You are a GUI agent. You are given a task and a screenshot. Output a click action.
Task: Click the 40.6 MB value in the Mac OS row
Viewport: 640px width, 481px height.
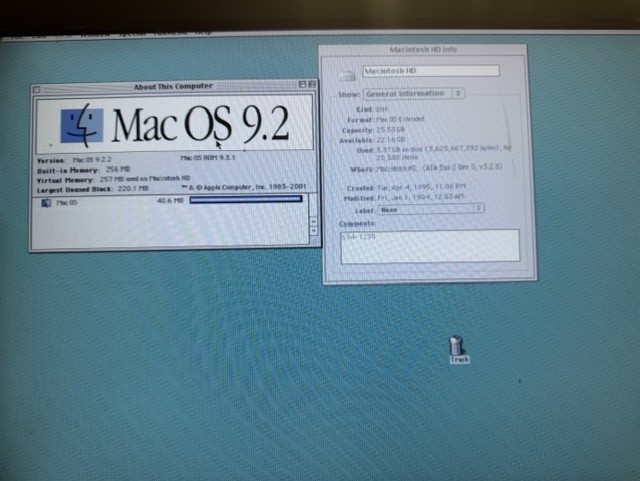(x=170, y=200)
